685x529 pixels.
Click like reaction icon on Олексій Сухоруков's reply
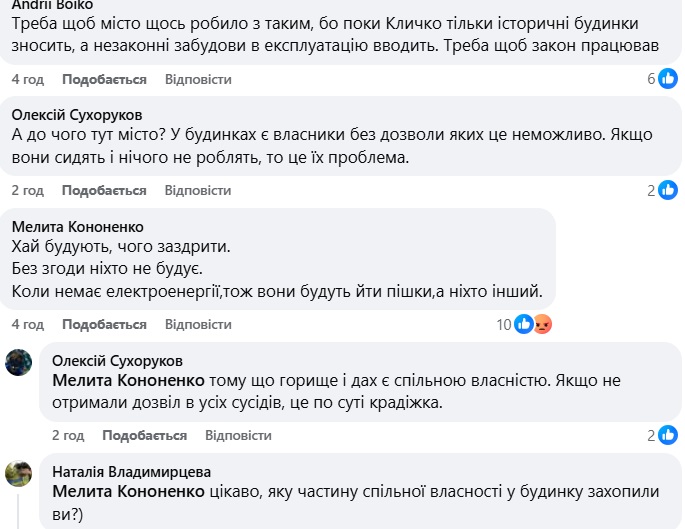click(669, 435)
